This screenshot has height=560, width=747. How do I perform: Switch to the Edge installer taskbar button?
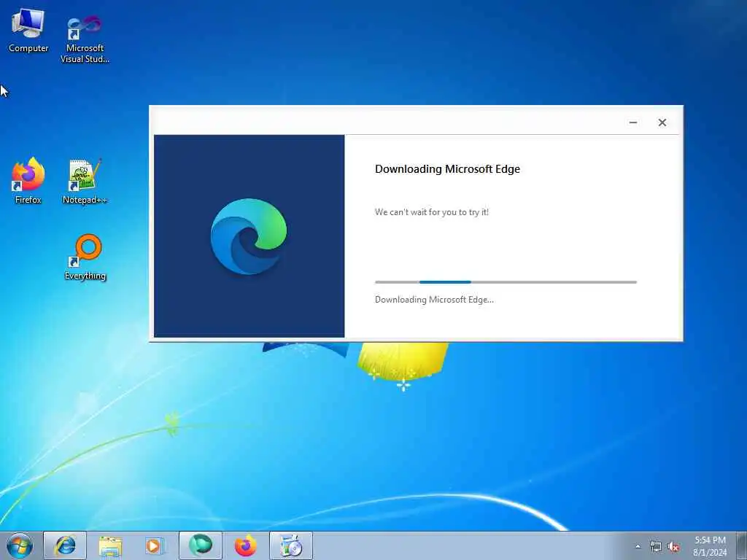point(201,545)
